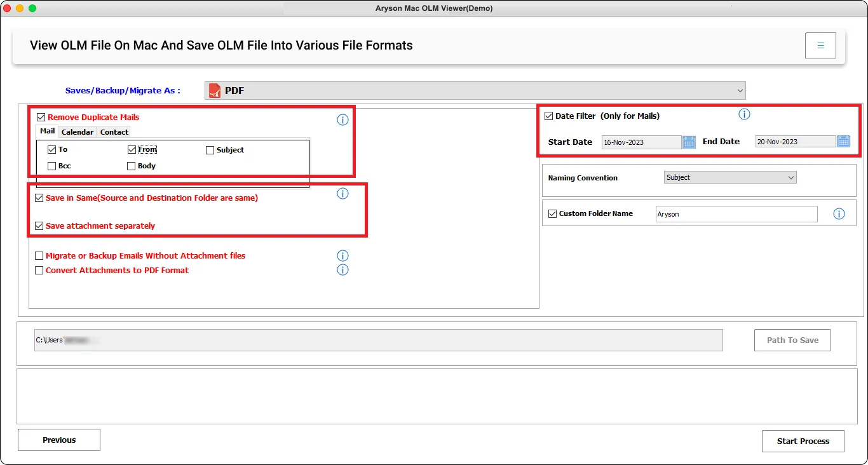The height and width of the screenshot is (465, 868).
Task: Click info icon beside Migrate Without Attachment files
Action: pyautogui.click(x=342, y=256)
